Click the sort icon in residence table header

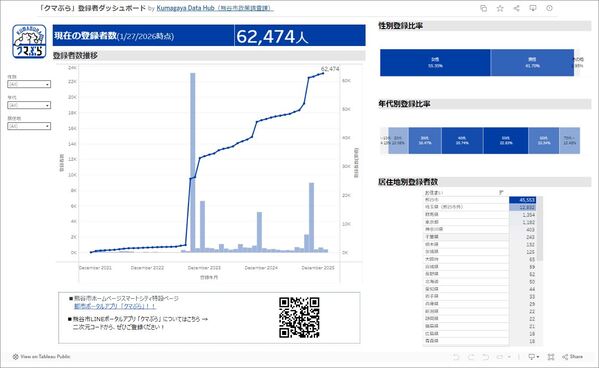pyautogui.click(x=501, y=193)
